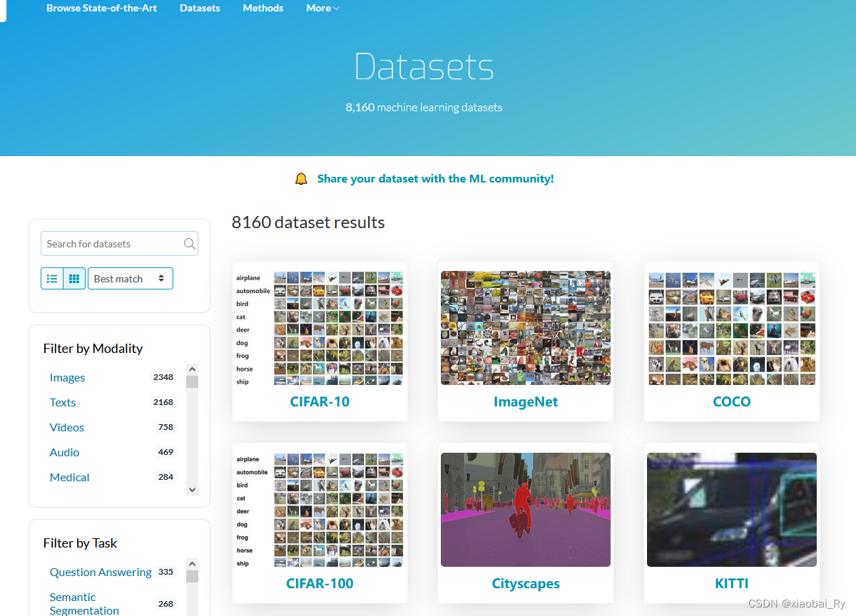856x616 pixels.
Task: Click the KITTI title link
Action: pos(732,583)
